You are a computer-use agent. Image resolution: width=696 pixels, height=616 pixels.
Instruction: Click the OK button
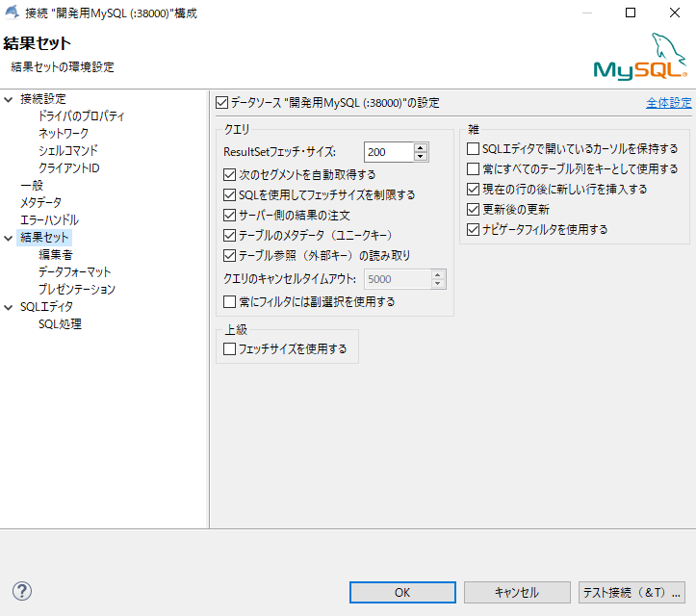click(x=402, y=593)
